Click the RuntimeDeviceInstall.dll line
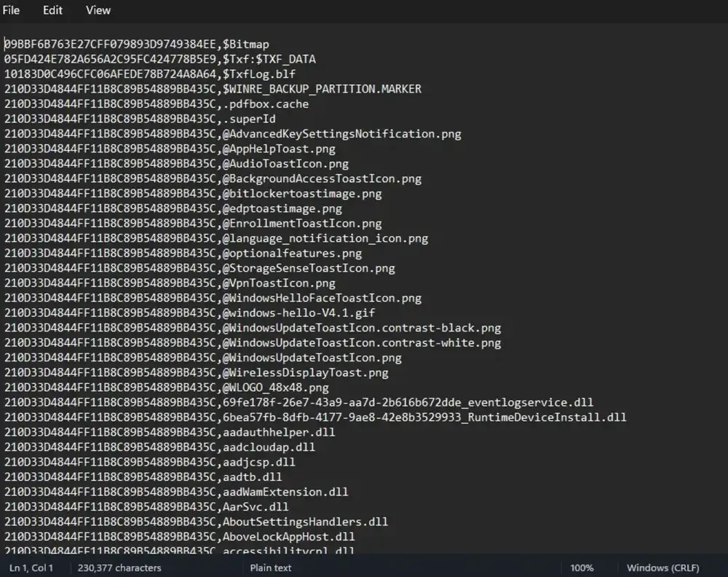 (x=315, y=417)
